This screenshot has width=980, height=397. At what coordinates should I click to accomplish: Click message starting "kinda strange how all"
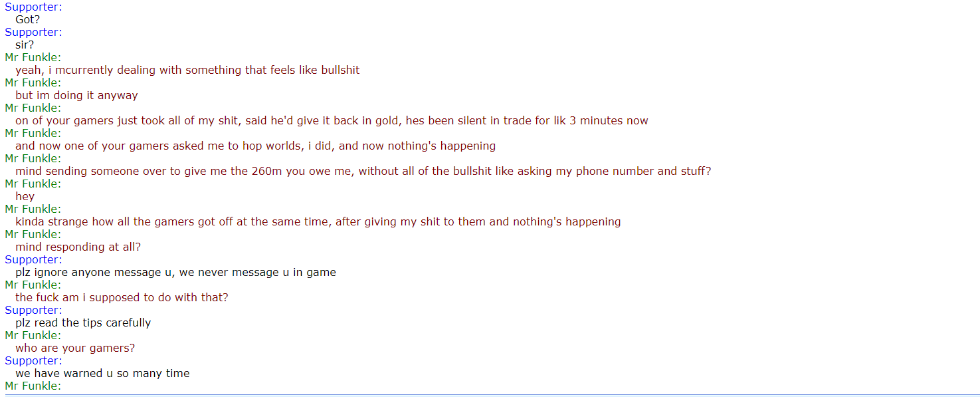(x=318, y=221)
